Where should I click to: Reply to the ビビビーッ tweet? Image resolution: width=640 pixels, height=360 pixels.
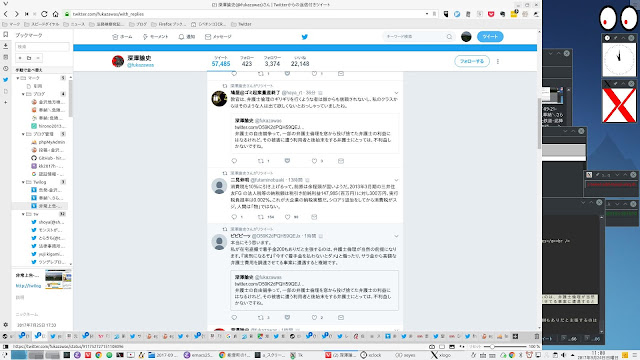tap(234, 318)
